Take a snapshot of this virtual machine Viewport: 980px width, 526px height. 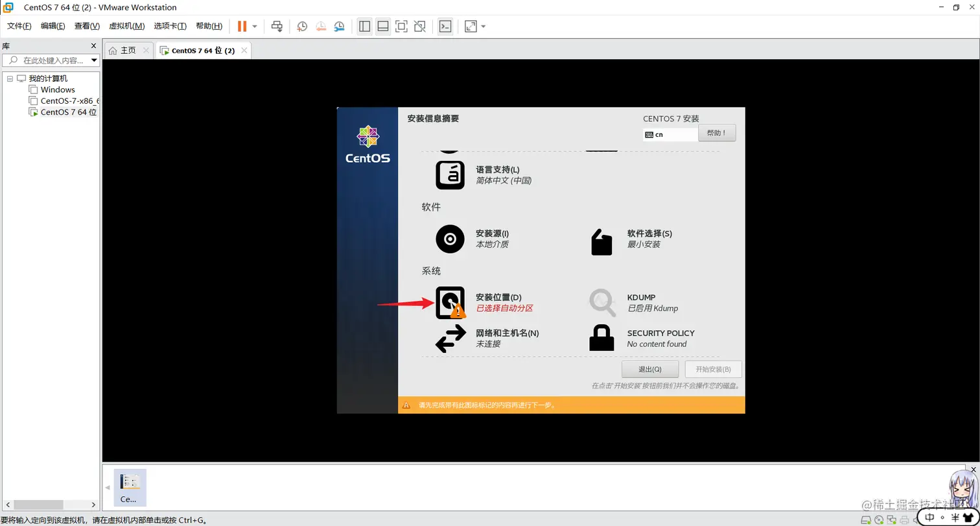pos(302,26)
